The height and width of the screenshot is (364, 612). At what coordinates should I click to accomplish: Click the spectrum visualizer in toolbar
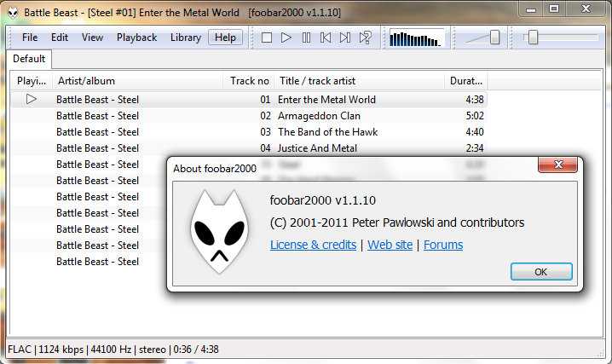tap(417, 38)
